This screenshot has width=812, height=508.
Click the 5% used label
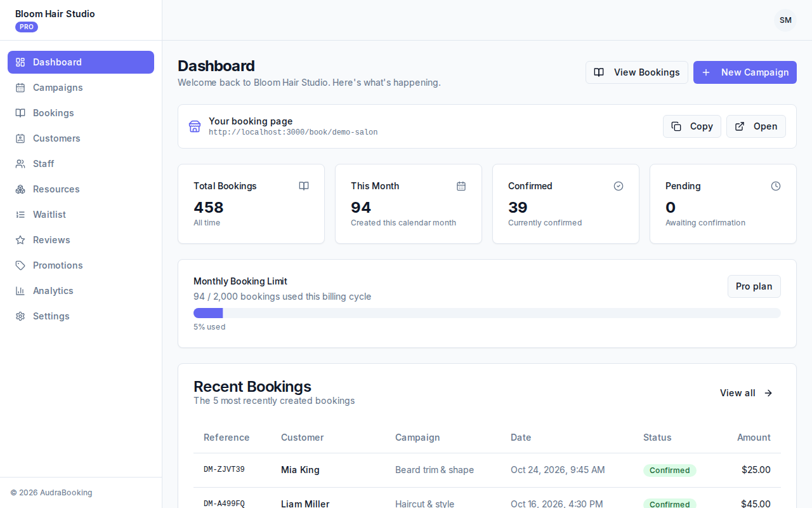click(x=209, y=327)
